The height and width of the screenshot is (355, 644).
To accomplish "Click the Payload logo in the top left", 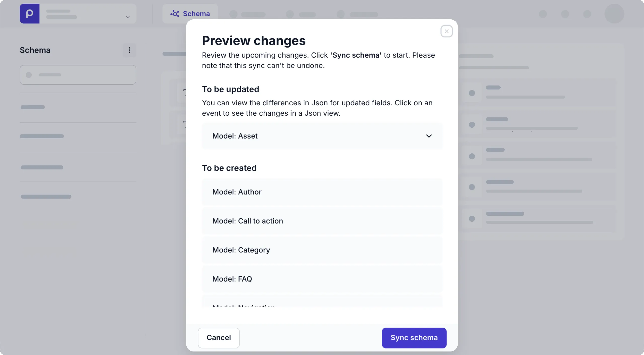I will [29, 14].
